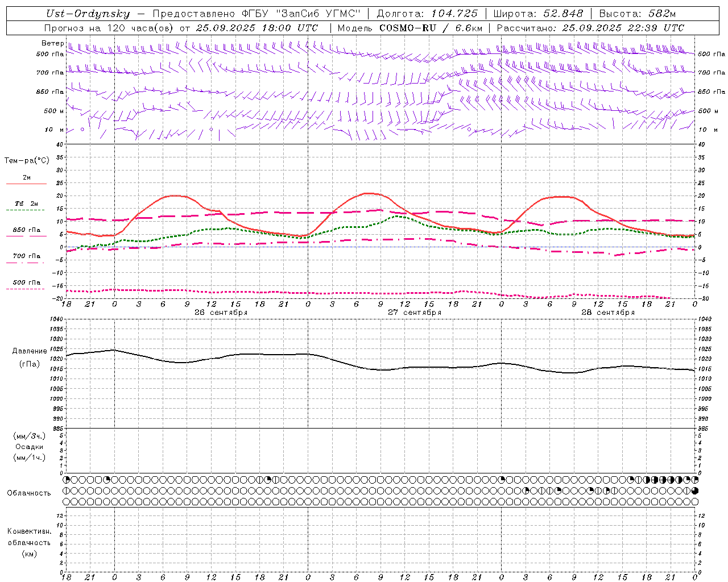Click the 'Предоставлено ФГБУ "ЗапСиб УГМС"' credit text
Image resolution: width=728 pixels, height=582 pixels.
pyautogui.click(x=257, y=14)
